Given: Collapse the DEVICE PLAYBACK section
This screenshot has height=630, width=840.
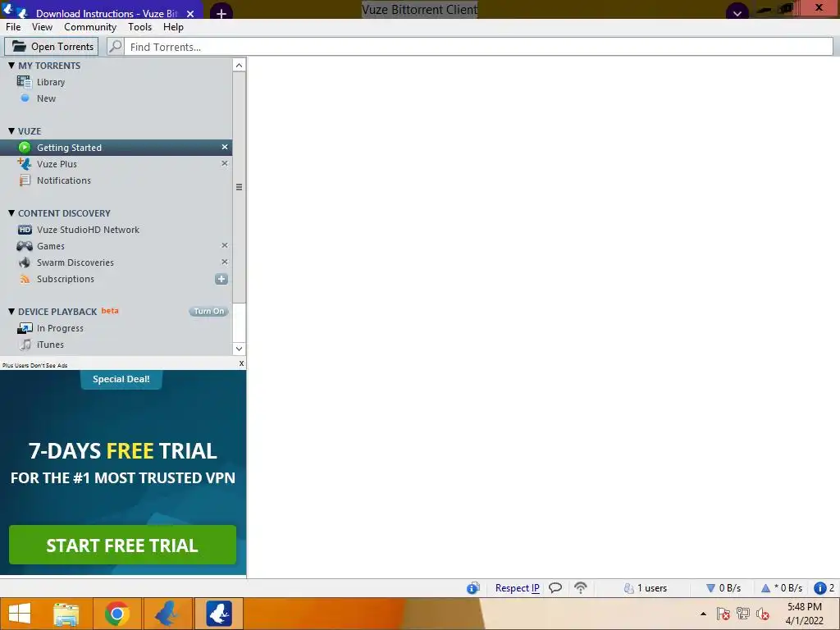Looking at the screenshot, I should point(11,311).
